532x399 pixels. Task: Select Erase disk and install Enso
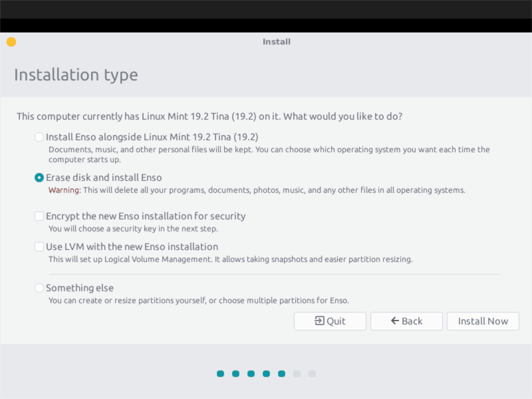(x=39, y=177)
